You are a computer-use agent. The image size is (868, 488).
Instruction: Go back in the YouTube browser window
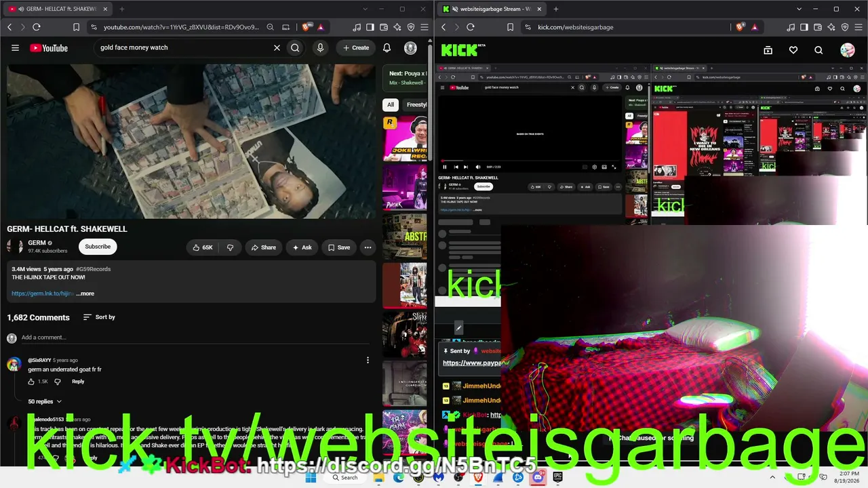(x=9, y=27)
